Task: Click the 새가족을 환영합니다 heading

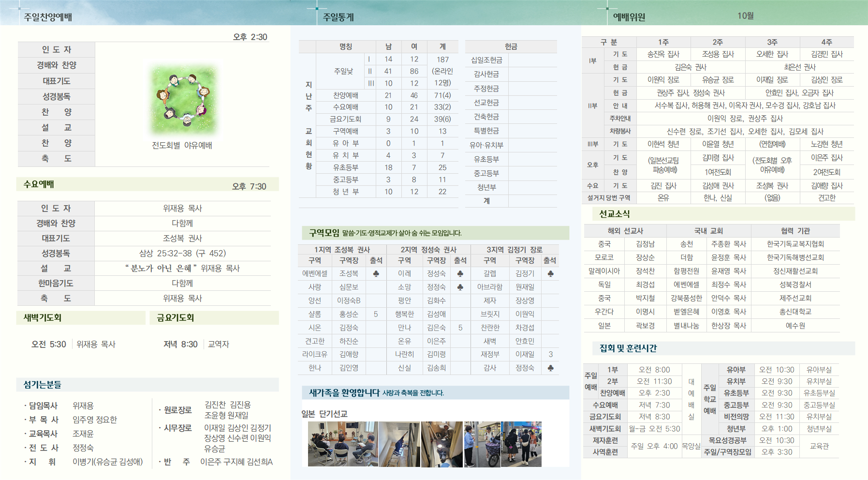Action: pos(344,392)
